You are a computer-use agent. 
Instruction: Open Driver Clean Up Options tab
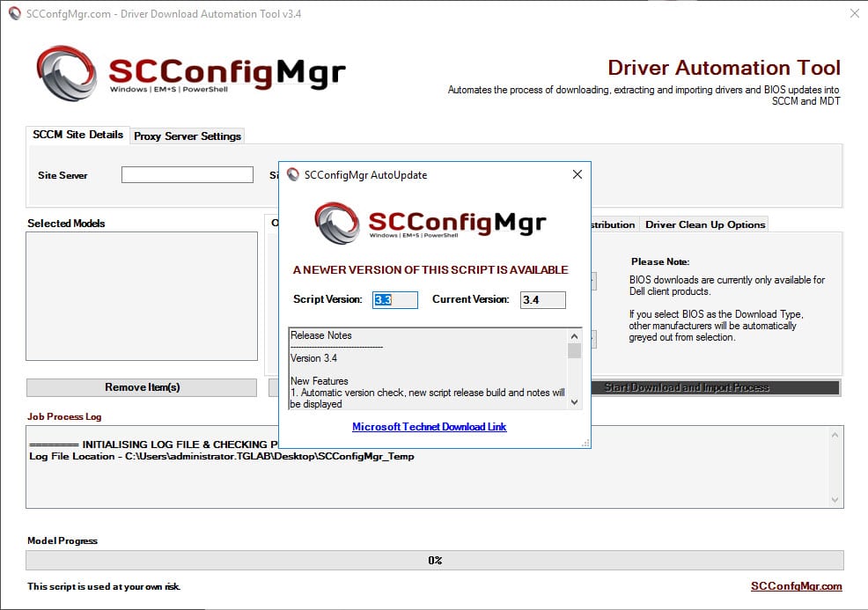pyautogui.click(x=705, y=224)
